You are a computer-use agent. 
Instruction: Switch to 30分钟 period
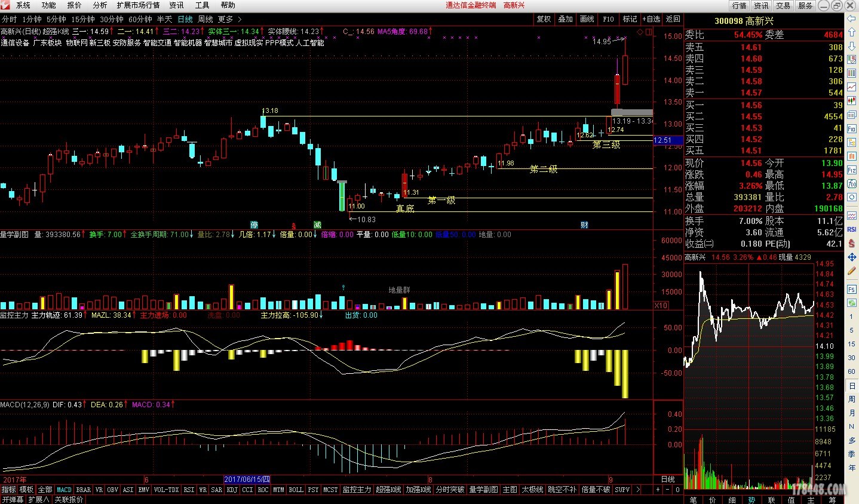coord(112,19)
